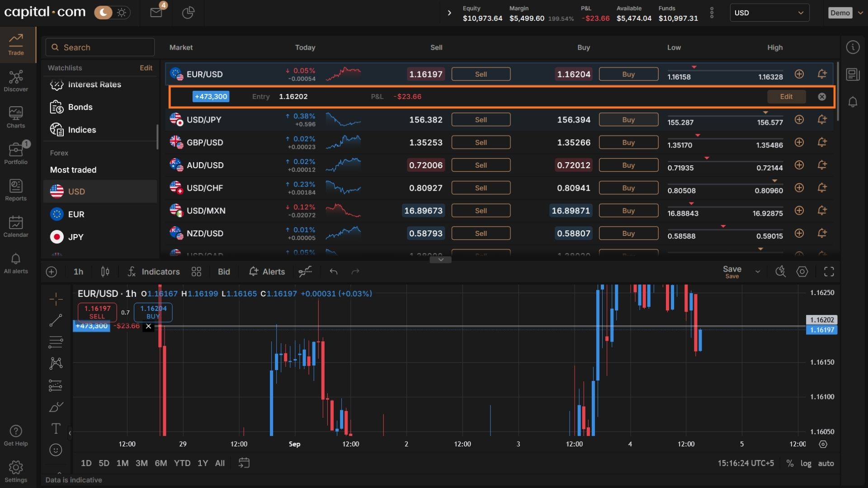868x488 pixels.
Task: Open the Discover section
Action: click(16, 81)
